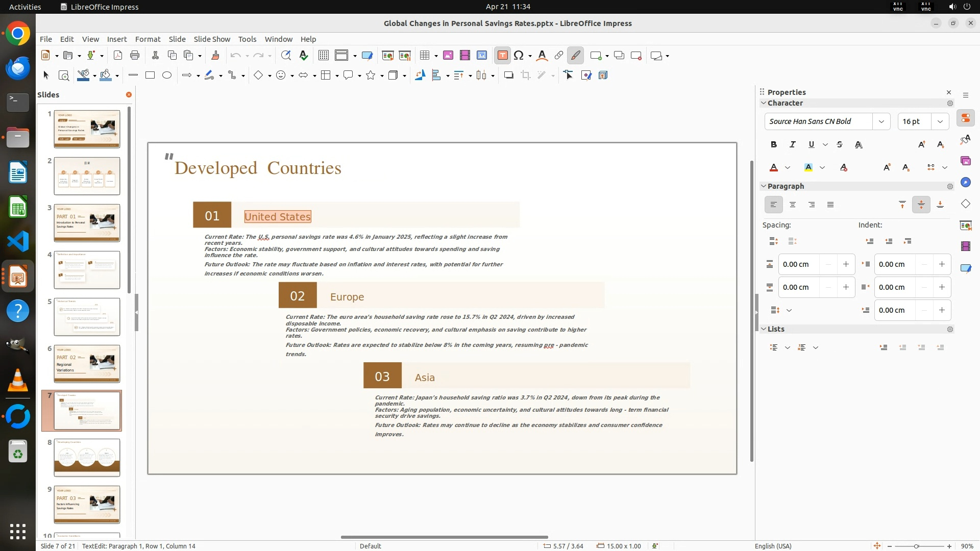This screenshot has width=980, height=551.
Task: Open the Format menu
Action: [148, 39]
